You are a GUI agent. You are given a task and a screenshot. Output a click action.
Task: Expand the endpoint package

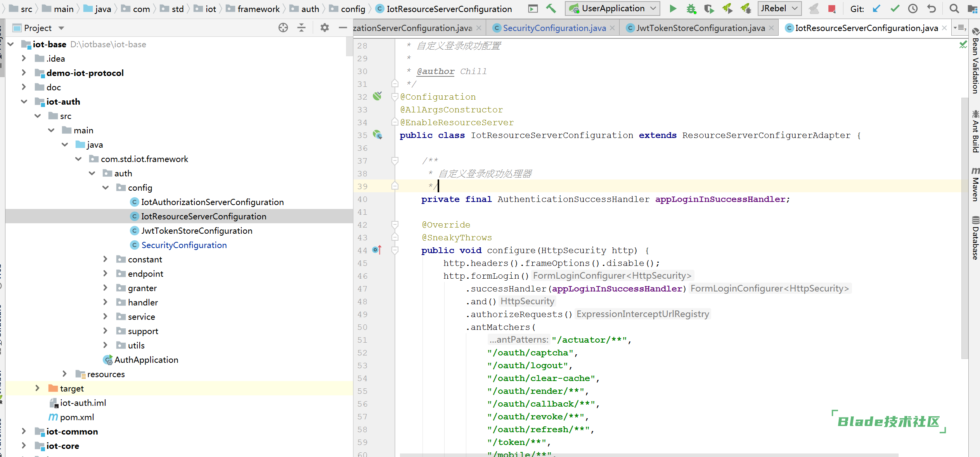[x=106, y=273]
